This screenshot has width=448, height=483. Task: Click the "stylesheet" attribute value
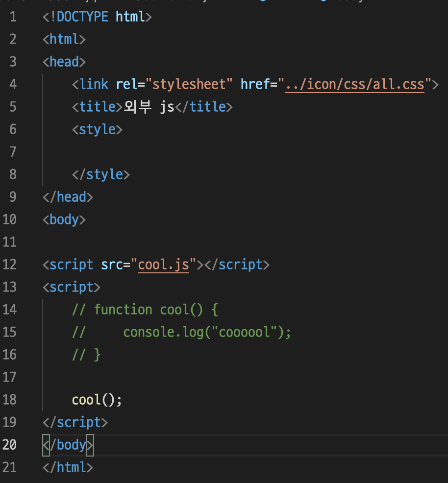(x=189, y=84)
